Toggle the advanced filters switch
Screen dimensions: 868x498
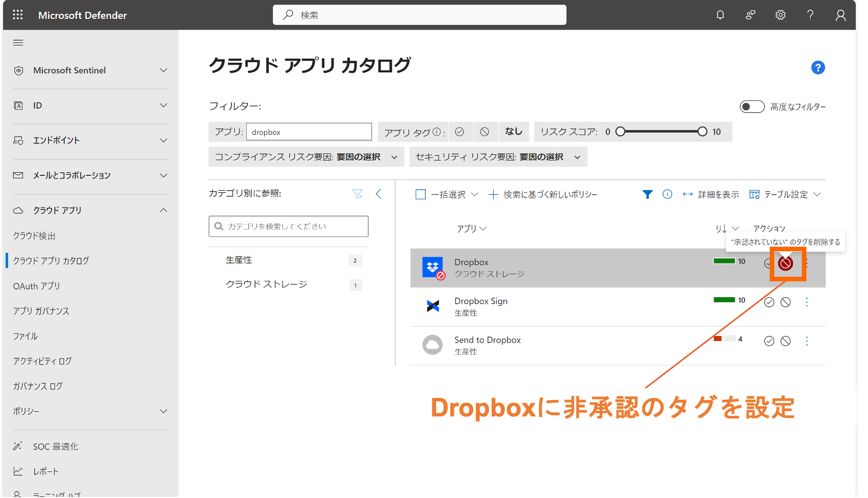752,107
